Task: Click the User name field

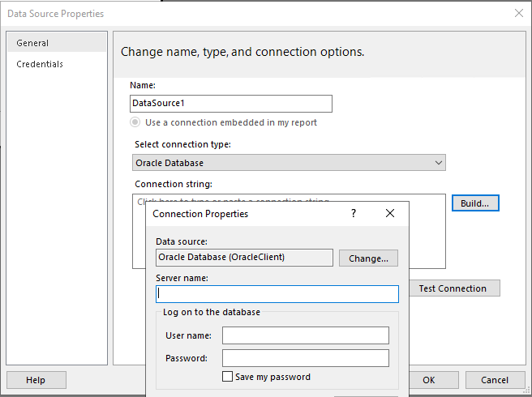Action: coord(306,335)
